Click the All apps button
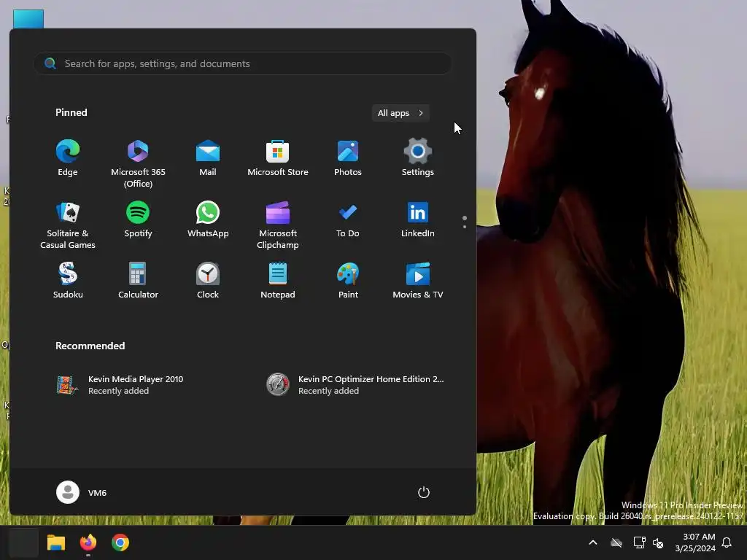The height and width of the screenshot is (560, 747). coord(400,113)
